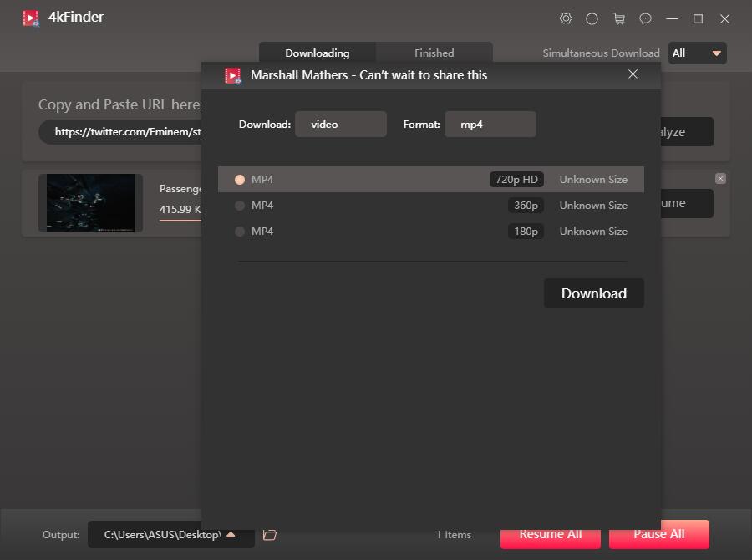Open the shopping cart store icon
This screenshot has height=560, width=752.
click(618, 18)
